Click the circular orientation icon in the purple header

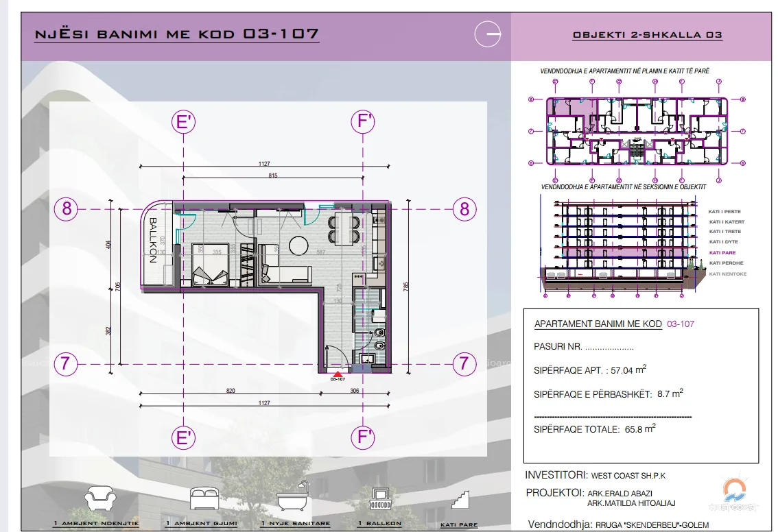(x=488, y=34)
